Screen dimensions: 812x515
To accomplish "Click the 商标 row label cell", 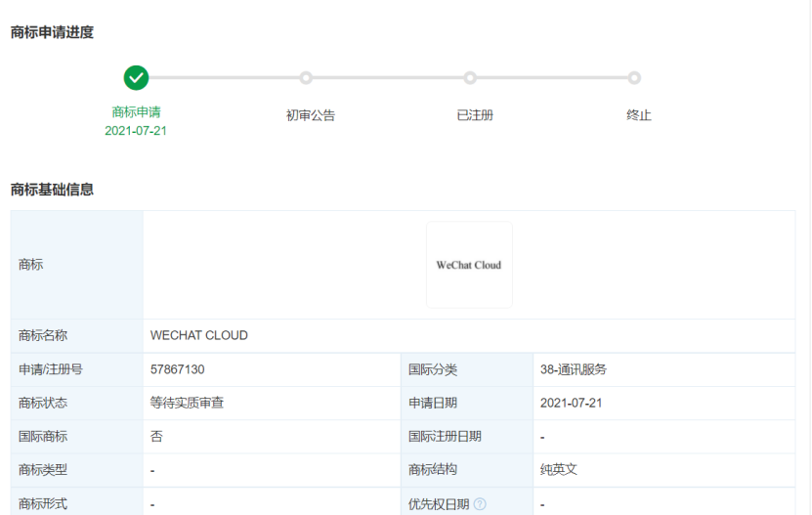I will pyautogui.click(x=76, y=265).
